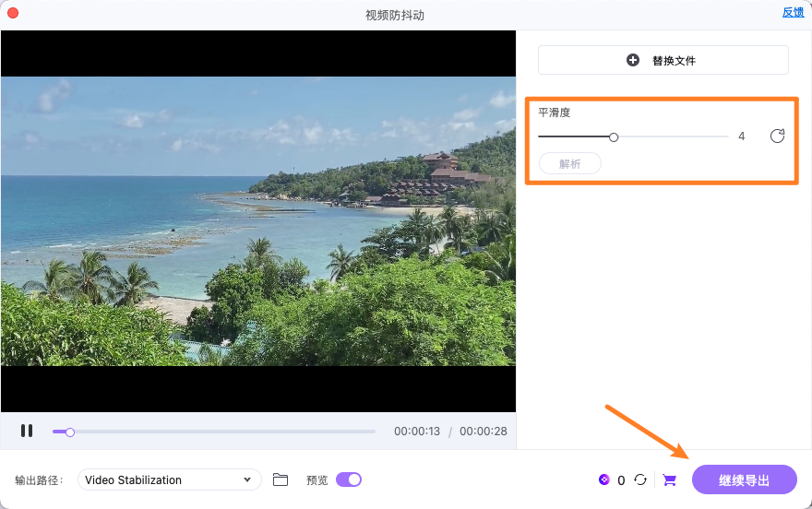The height and width of the screenshot is (509, 812).
Task: Open the output folder icon
Action: click(281, 479)
